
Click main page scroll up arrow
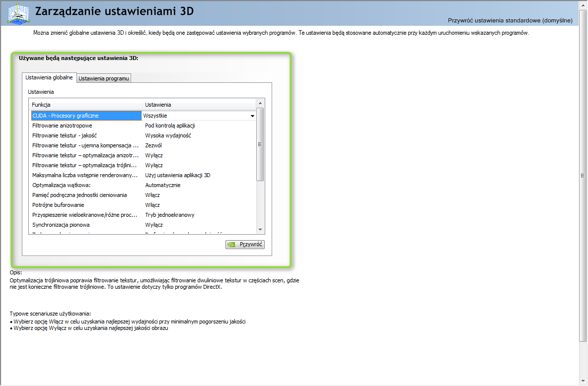point(583,5)
